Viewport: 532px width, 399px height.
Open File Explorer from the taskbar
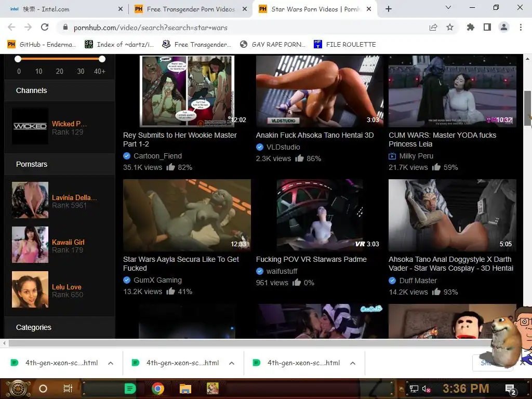click(185, 389)
